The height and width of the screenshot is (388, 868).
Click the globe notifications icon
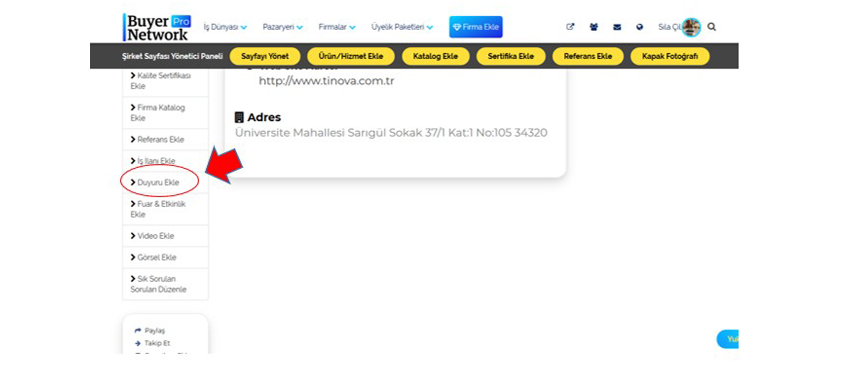639,27
